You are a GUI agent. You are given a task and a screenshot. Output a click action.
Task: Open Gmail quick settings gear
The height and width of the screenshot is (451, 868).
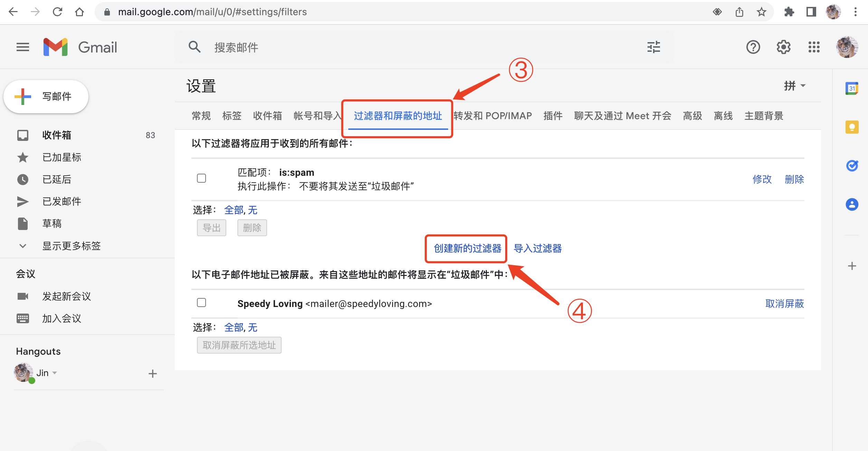point(783,47)
